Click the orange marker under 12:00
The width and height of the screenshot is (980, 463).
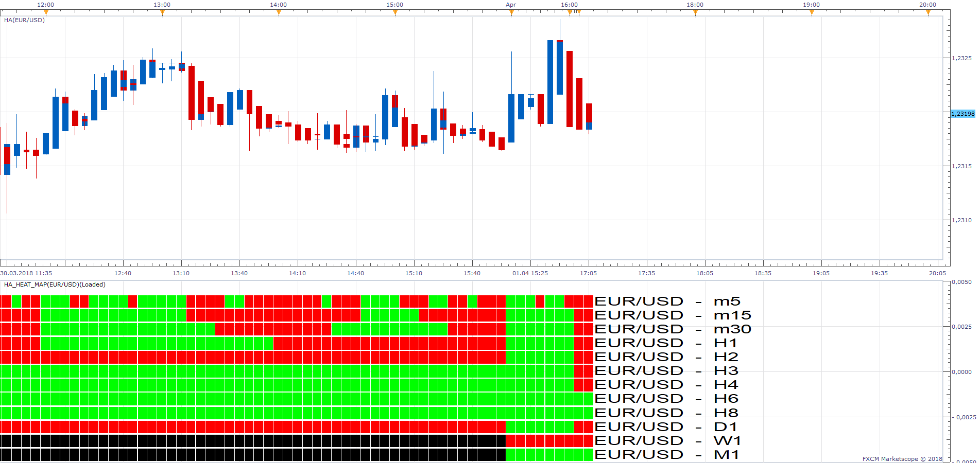[46, 13]
